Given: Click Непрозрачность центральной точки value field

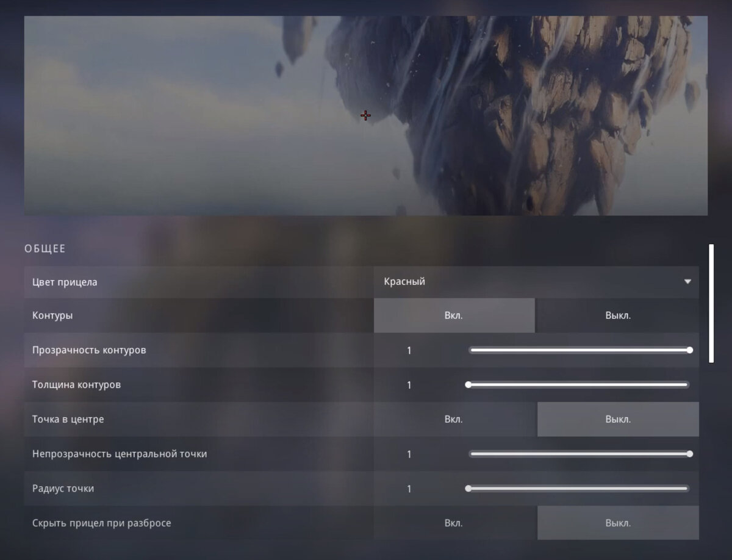Looking at the screenshot, I should [x=409, y=454].
